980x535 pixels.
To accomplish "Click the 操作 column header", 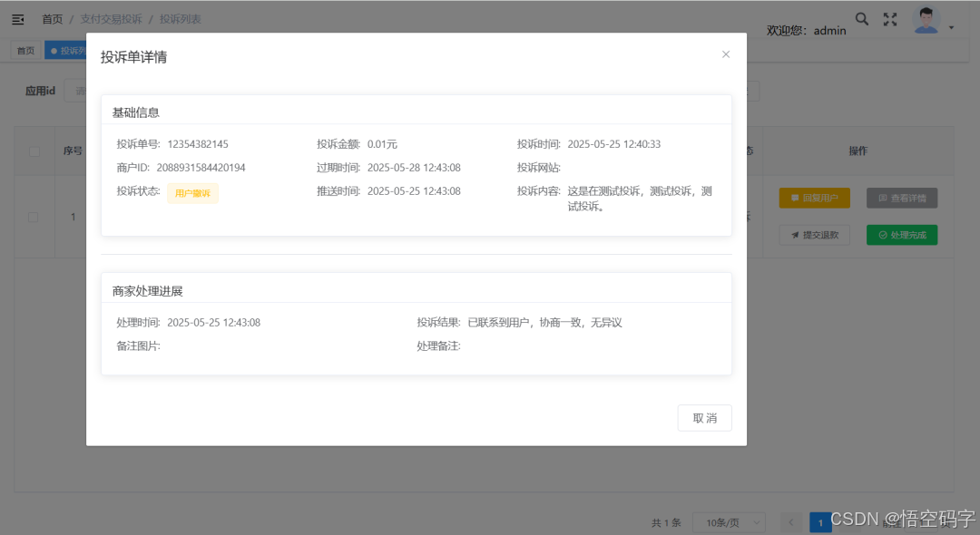I will (857, 151).
